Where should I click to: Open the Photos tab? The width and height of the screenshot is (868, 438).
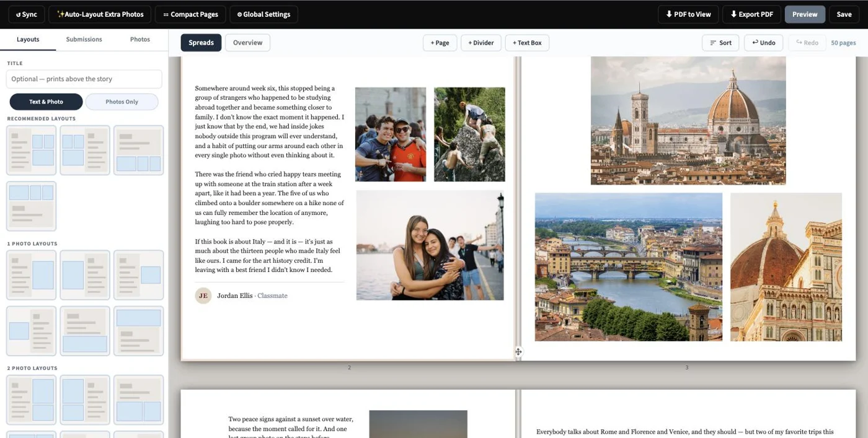tap(140, 40)
